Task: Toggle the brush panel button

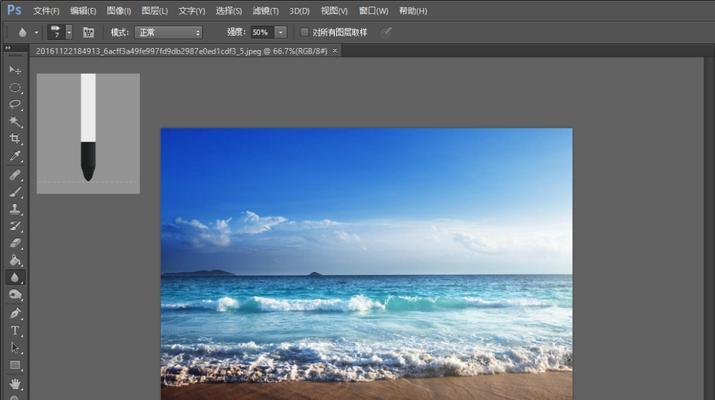Action: (88, 32)
